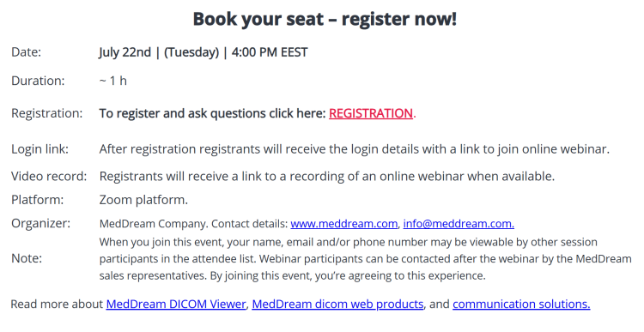Screen dimensions: 644x332
Task: Click the 'Note:' label
Action: (x=27, y=258)
